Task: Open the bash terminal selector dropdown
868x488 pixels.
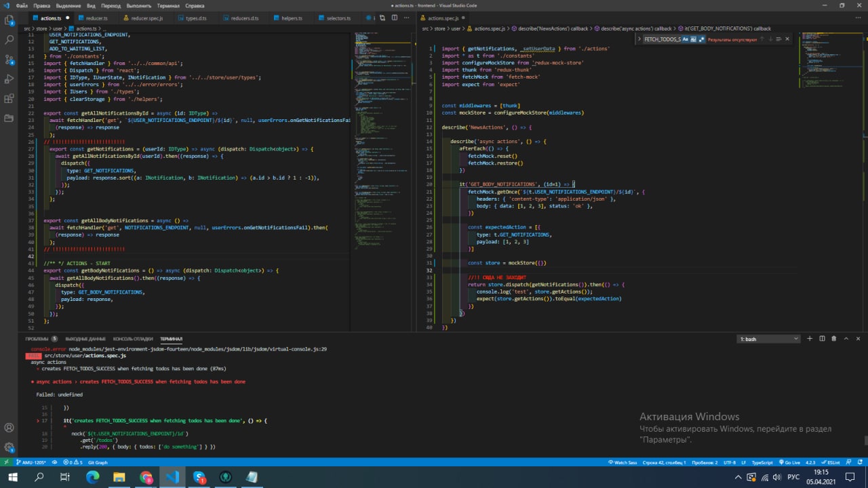Action: [768, 339]
